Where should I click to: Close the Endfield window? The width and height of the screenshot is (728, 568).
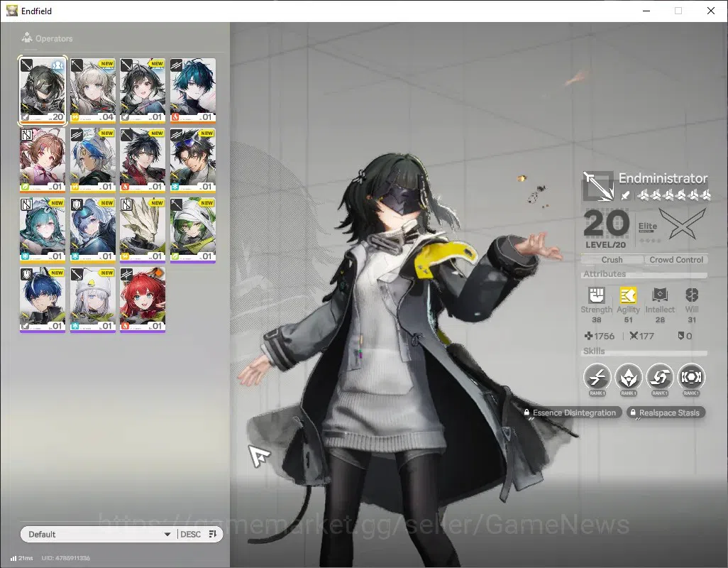point(711,11)
